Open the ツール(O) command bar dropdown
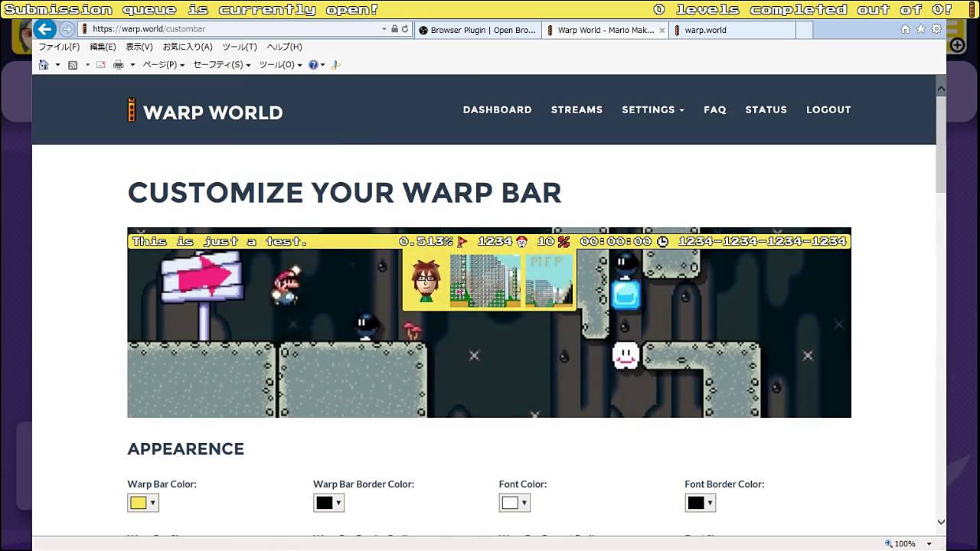 pos(280,65)
